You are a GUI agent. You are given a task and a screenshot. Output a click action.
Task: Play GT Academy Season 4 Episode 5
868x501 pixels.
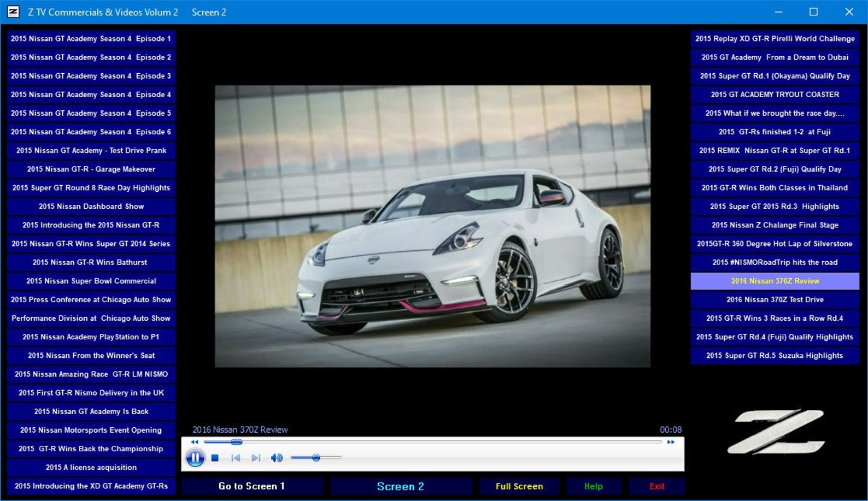(91, 113)
